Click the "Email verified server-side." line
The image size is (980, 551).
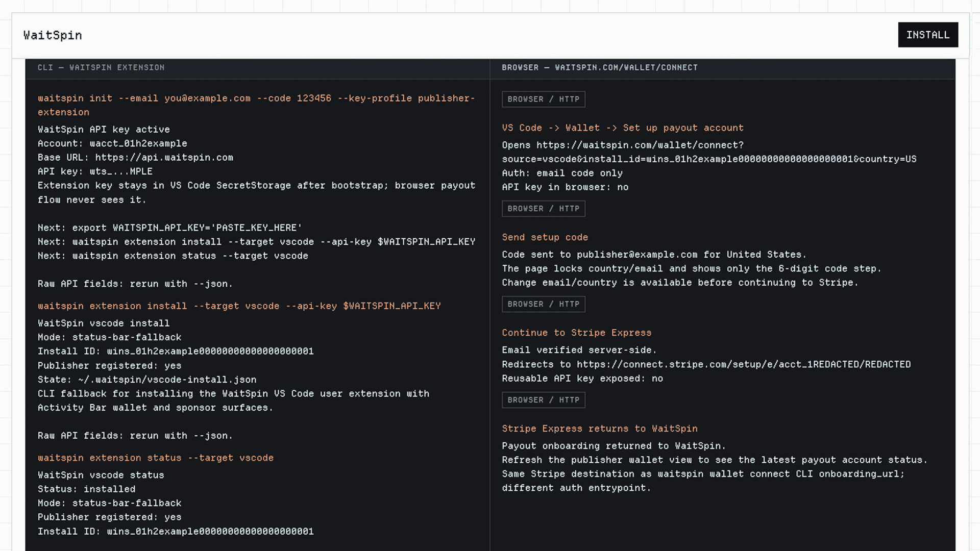coord(579,350)
